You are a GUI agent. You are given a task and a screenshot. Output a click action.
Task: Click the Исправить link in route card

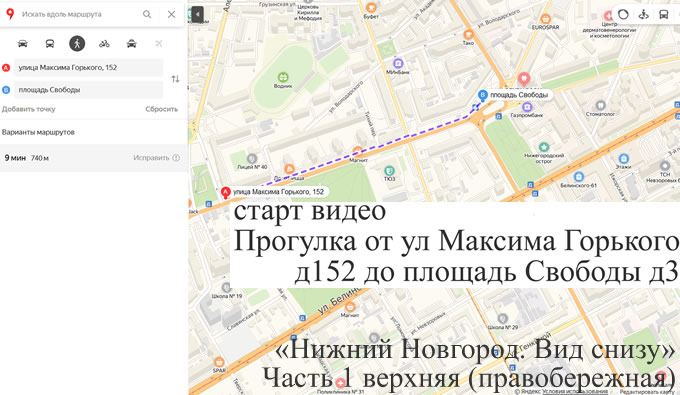click(x=151, y=158)
